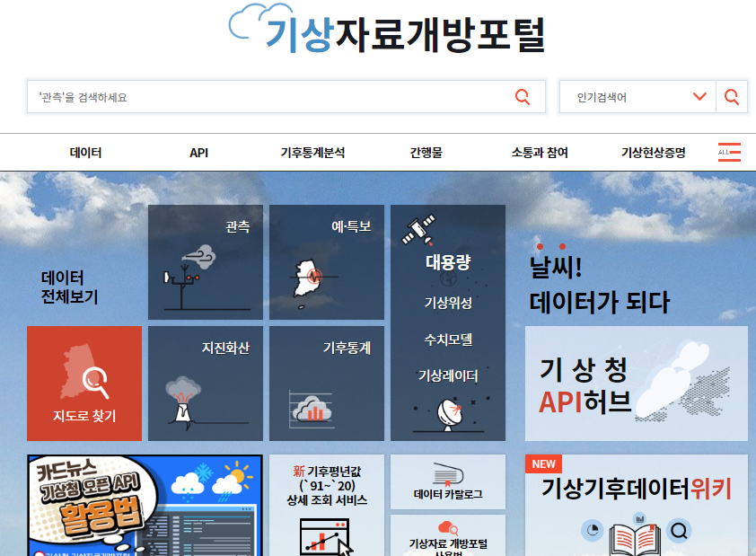Open the 기후통계분석 menu
Viewport: 756px width, 556px height.
(312, 153)
